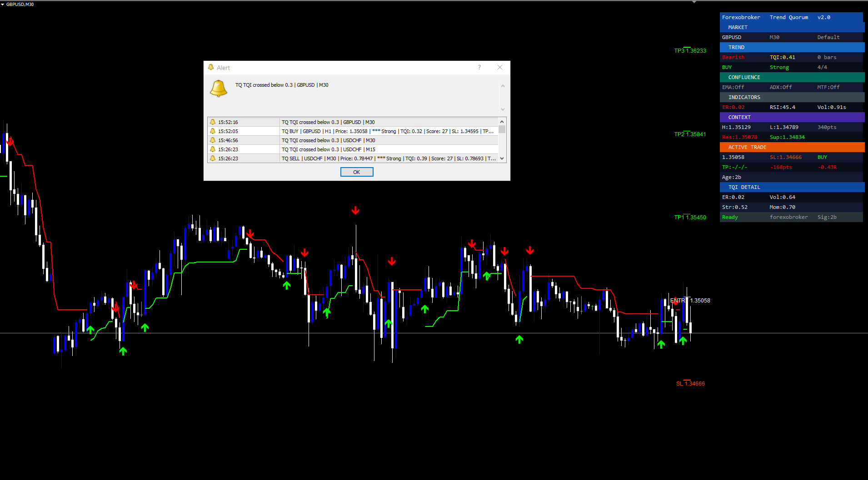Click the TREND section header
868x480 pixels.
click(792, 47)
